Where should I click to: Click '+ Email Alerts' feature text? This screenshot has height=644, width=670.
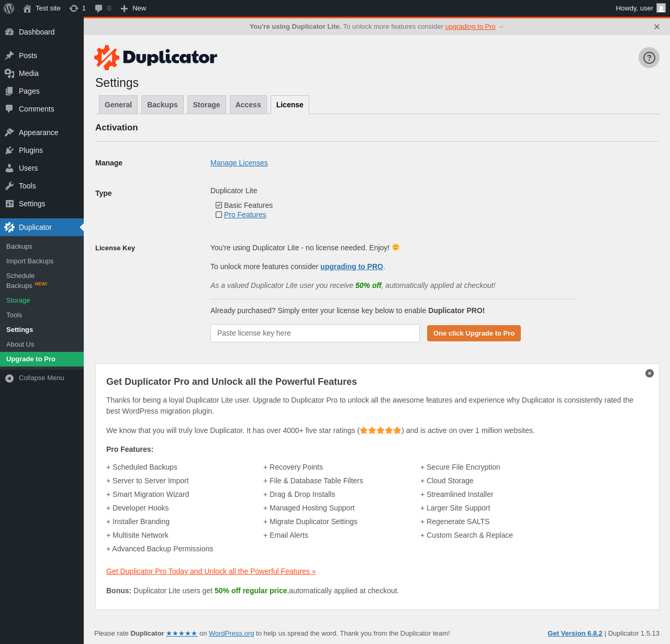286,535
